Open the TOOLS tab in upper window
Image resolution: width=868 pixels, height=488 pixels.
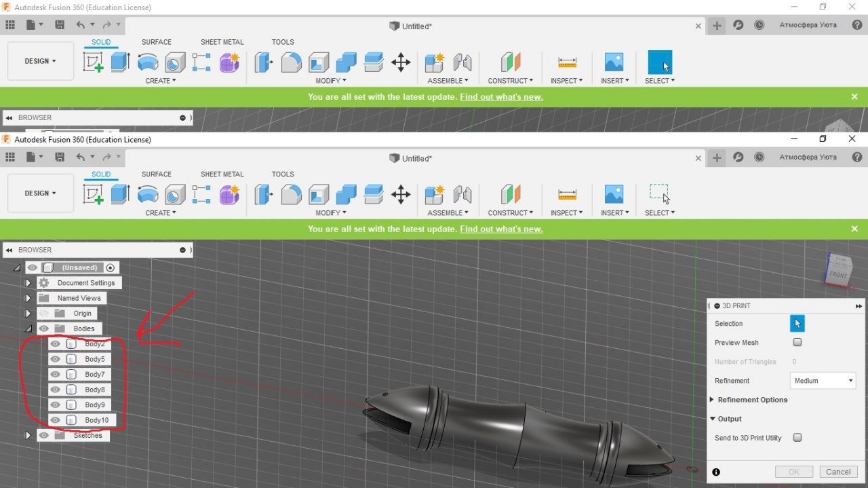(x=283, y=41)
